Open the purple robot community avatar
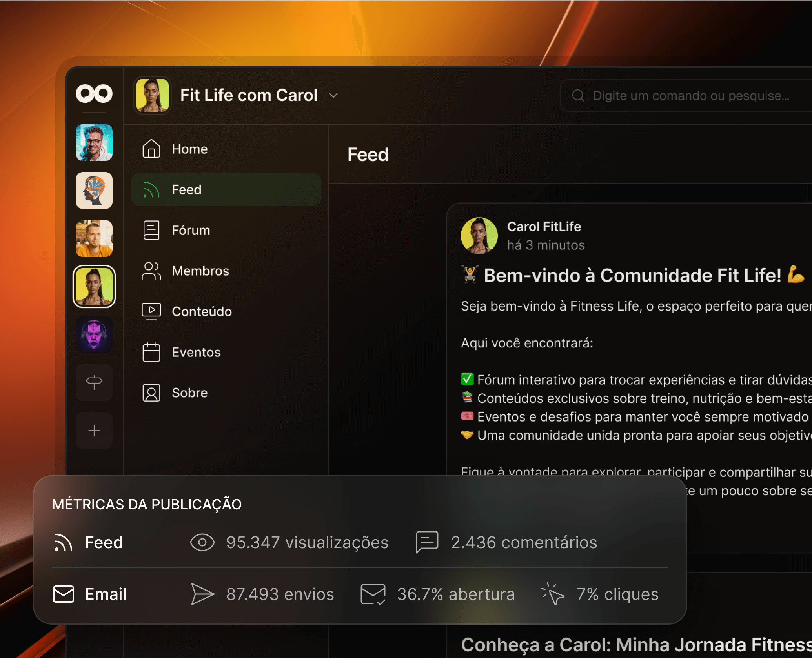This screenshot has height=658, width=812. coord(94,334)
